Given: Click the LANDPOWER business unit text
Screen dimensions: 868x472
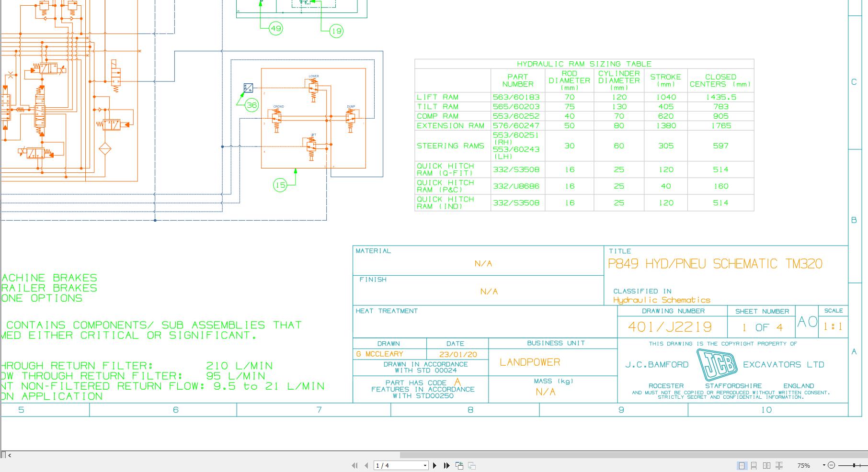Looking at the screenshot, I should point(530,362).
